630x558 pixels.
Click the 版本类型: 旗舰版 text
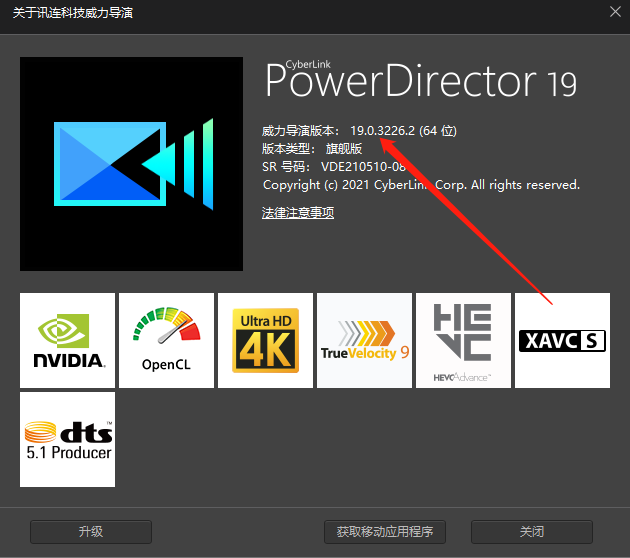pyautogui.click(x=312, y=149)
